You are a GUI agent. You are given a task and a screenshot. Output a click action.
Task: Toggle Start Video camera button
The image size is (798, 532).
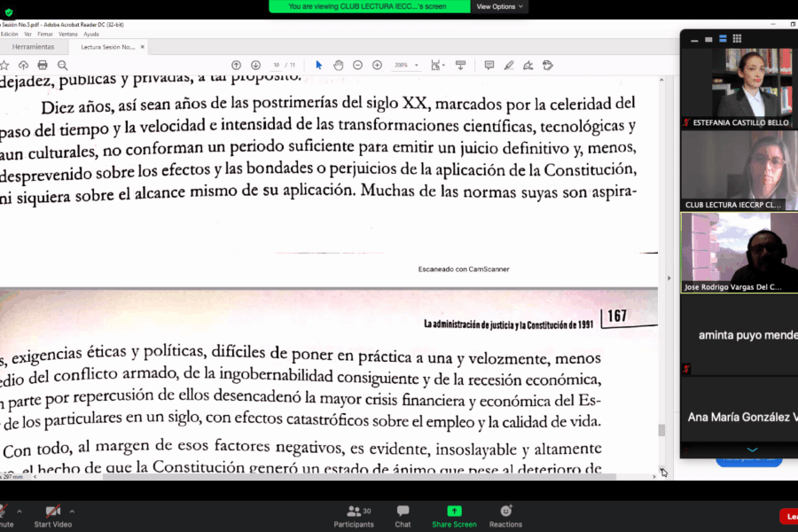(x=54, y=515)
